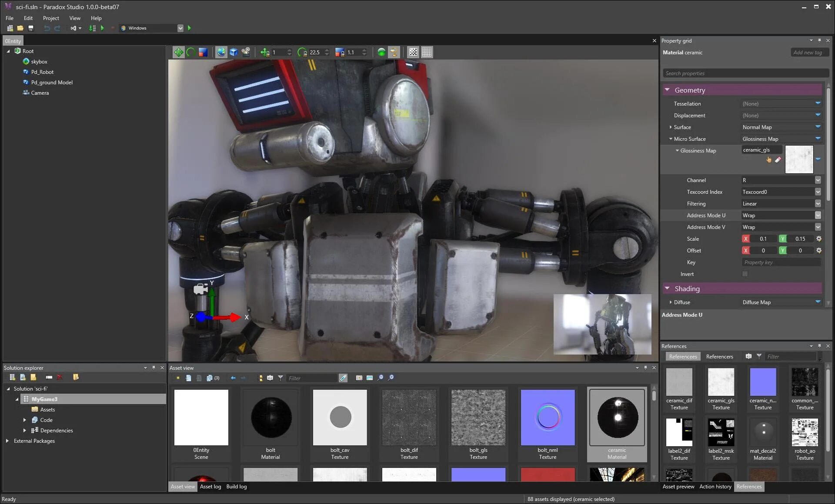Click the Referencers button

coord(719,357)
